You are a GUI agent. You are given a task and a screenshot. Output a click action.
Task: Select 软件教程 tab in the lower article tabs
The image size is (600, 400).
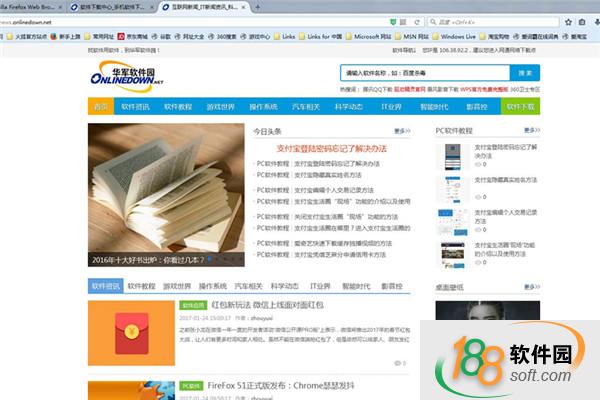142,286
